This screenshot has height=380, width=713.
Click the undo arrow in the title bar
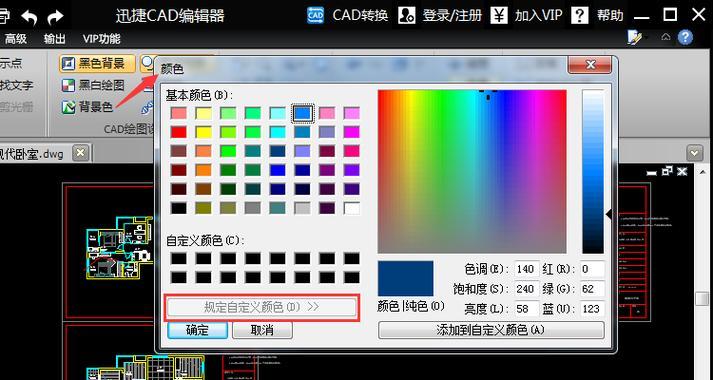click(x=30, y=17)
